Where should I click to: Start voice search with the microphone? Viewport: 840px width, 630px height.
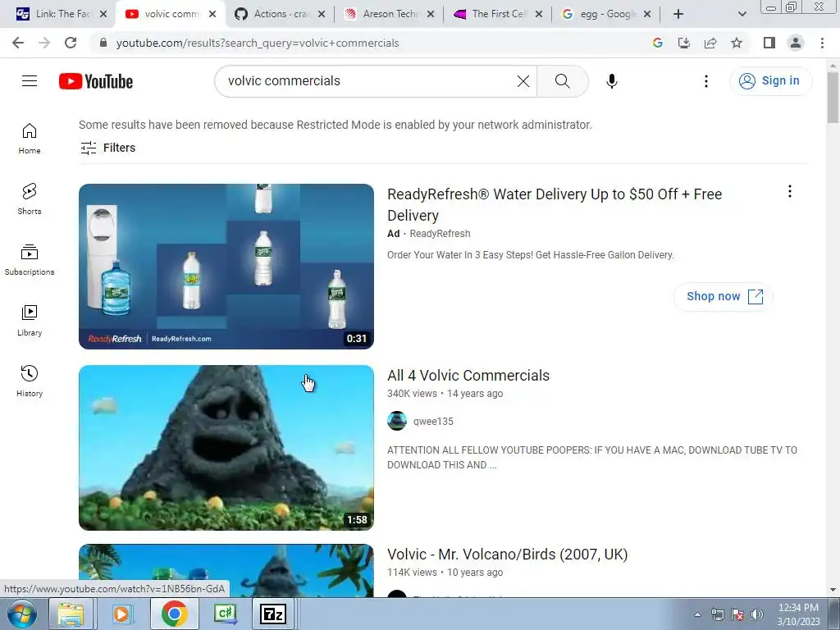point(611,81)
